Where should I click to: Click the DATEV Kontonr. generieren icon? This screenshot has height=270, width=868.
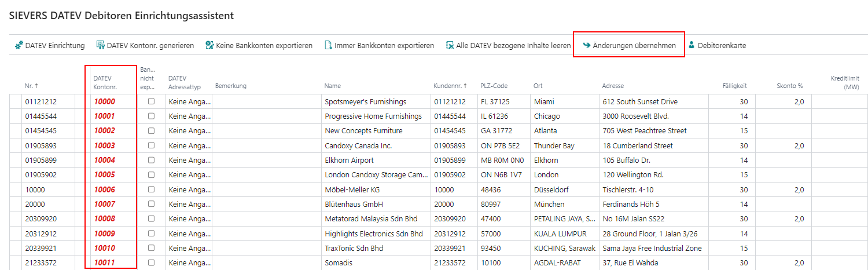[x=100, y=45]
